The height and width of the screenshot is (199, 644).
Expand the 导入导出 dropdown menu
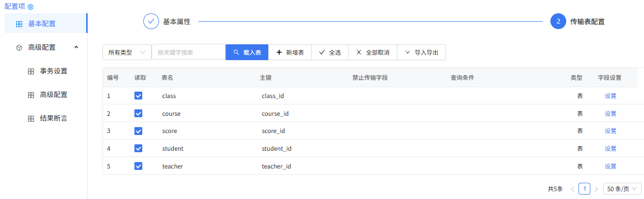(x=421, y=52)
